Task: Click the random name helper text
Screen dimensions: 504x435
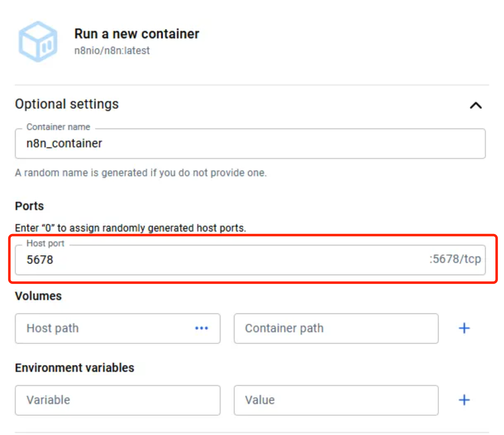Action: pyautogui.click(x=141, y=173)
